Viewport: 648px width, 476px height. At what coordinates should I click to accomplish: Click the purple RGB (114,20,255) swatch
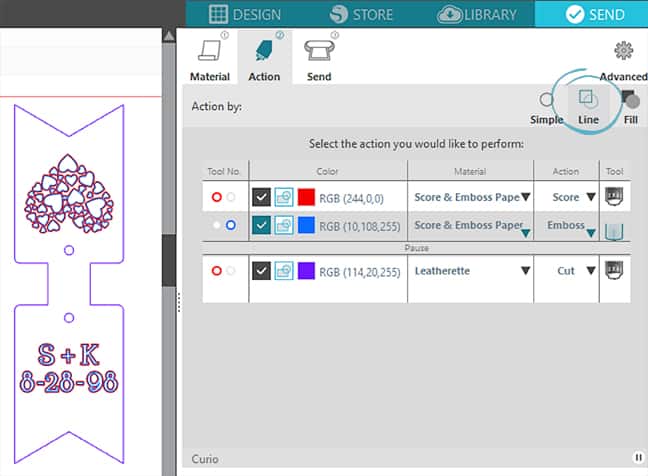307,271
